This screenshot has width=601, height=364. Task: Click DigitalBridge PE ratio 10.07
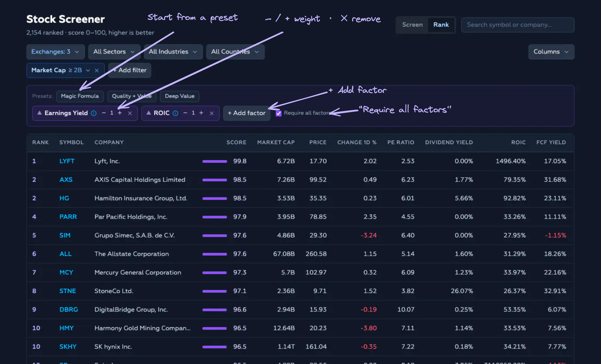pyautogui.click(x=406, y=309)
